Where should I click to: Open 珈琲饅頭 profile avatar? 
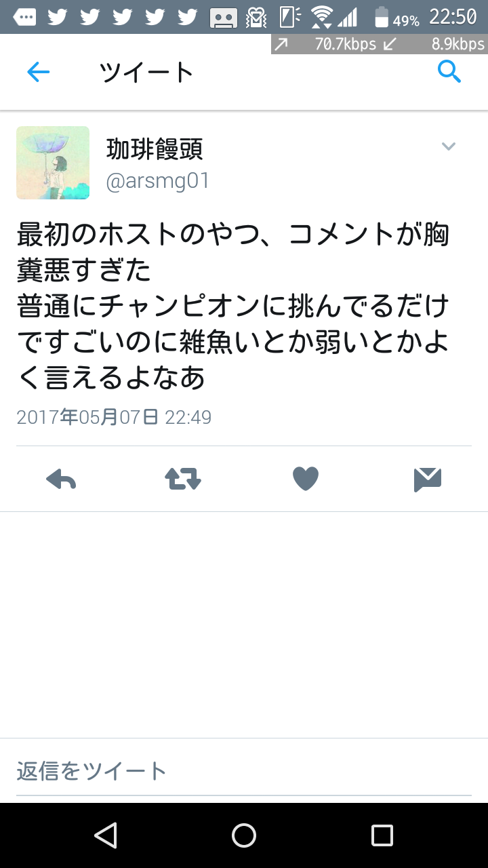[53, 163]
